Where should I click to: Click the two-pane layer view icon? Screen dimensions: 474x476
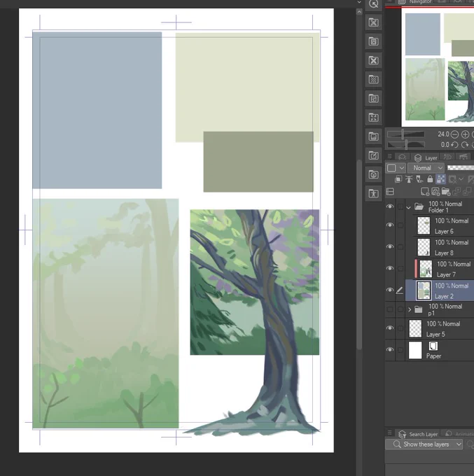point(390,192)
